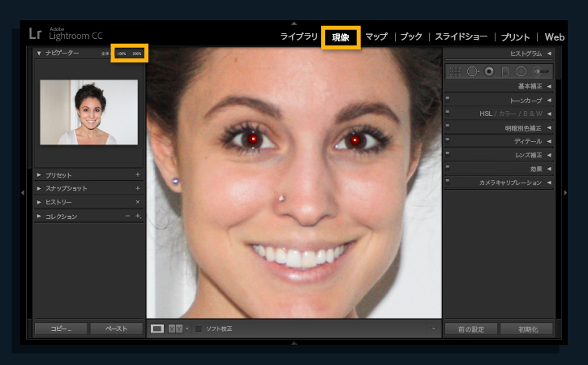
Task: Switch to the マップ module
Action: [376, 36]
